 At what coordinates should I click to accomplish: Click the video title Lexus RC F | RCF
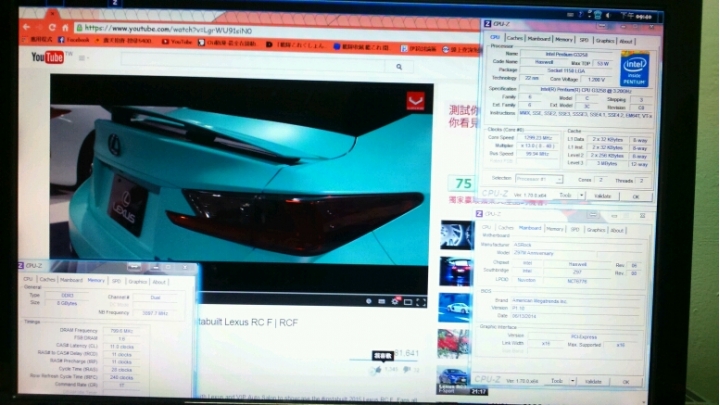[248, 322]
